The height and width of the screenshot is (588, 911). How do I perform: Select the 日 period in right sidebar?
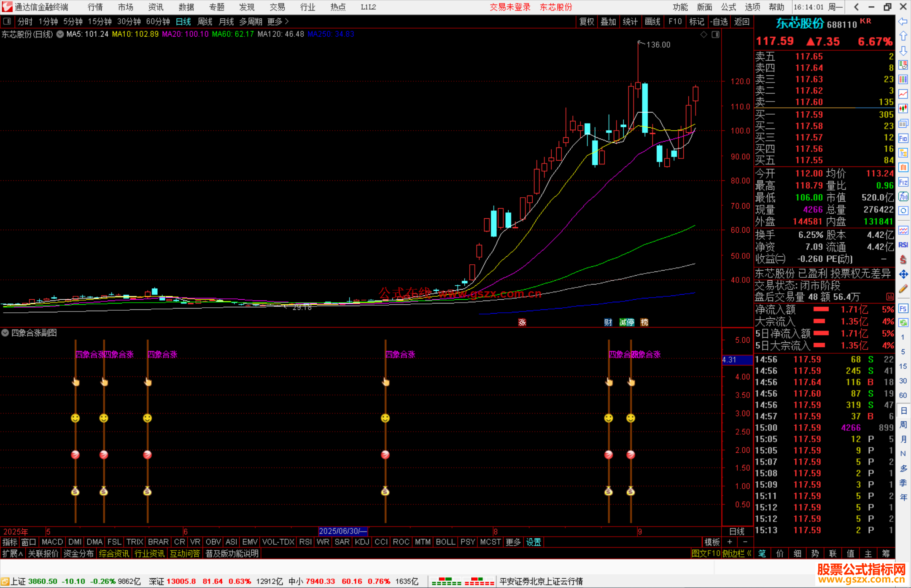tap(903, 411)
